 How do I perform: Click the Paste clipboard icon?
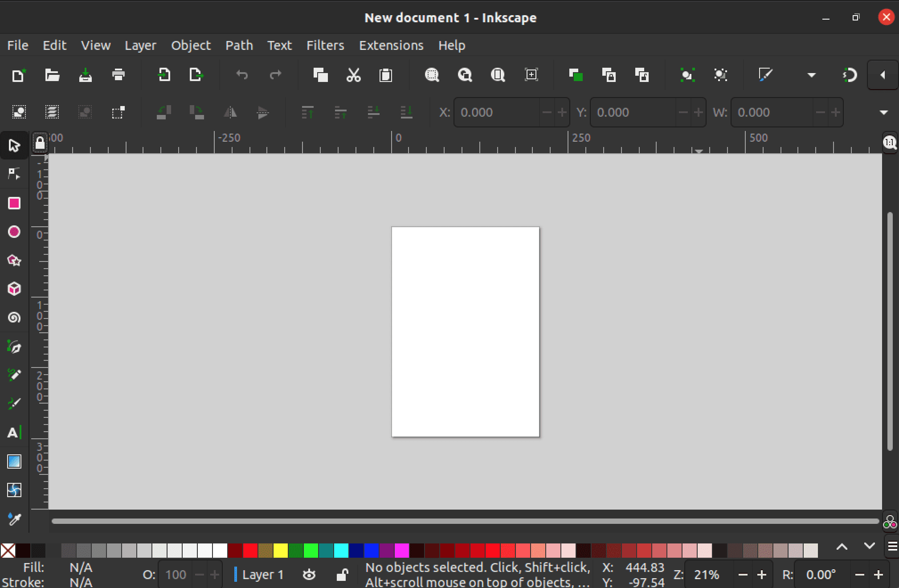pyautogui.click(x=386, y=75)
